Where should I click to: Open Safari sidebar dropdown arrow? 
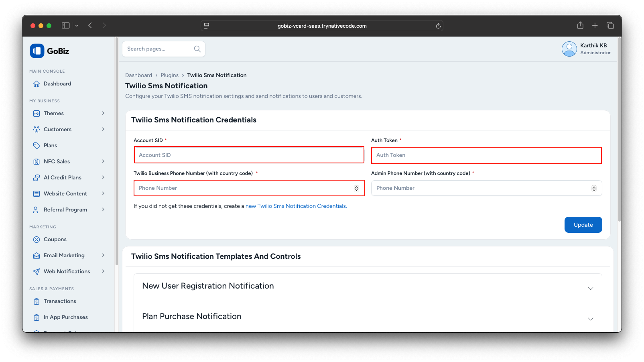pyautogui.click(x=77, y=26)
